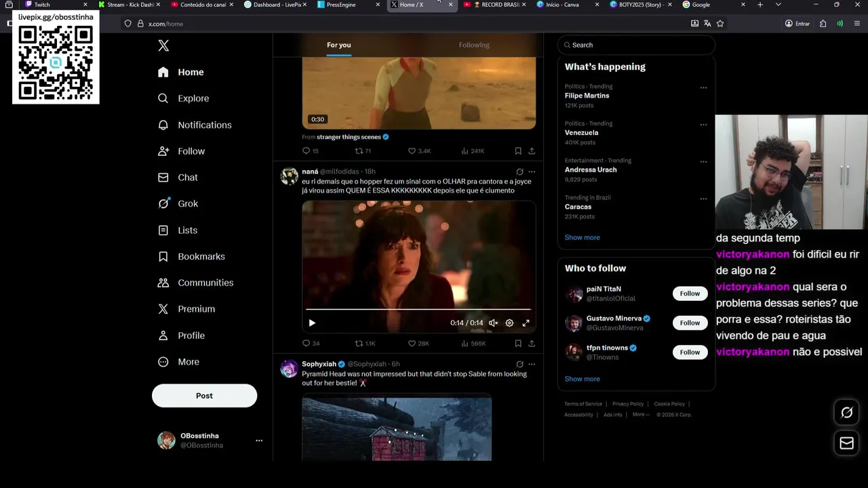Open the More options in sidebar
868x488 pixels.
pyautogui.click(x=179, y=362)
